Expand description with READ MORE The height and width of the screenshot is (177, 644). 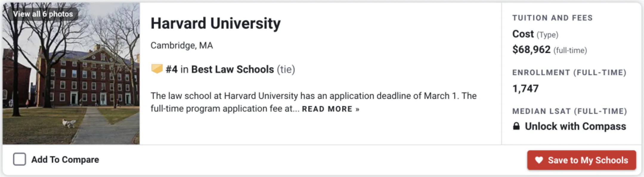coord(327,109)
